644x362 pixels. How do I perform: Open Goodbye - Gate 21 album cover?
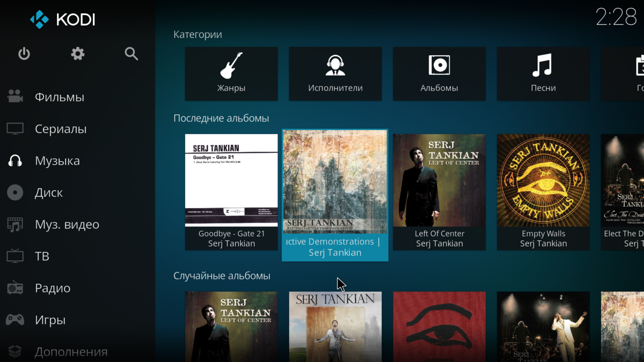pos(231,180)
